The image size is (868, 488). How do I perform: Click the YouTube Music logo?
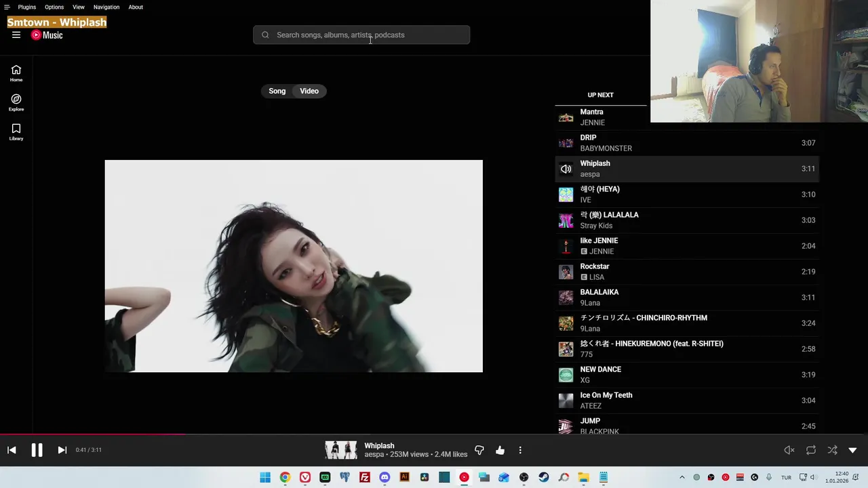[x=47, y=35]
